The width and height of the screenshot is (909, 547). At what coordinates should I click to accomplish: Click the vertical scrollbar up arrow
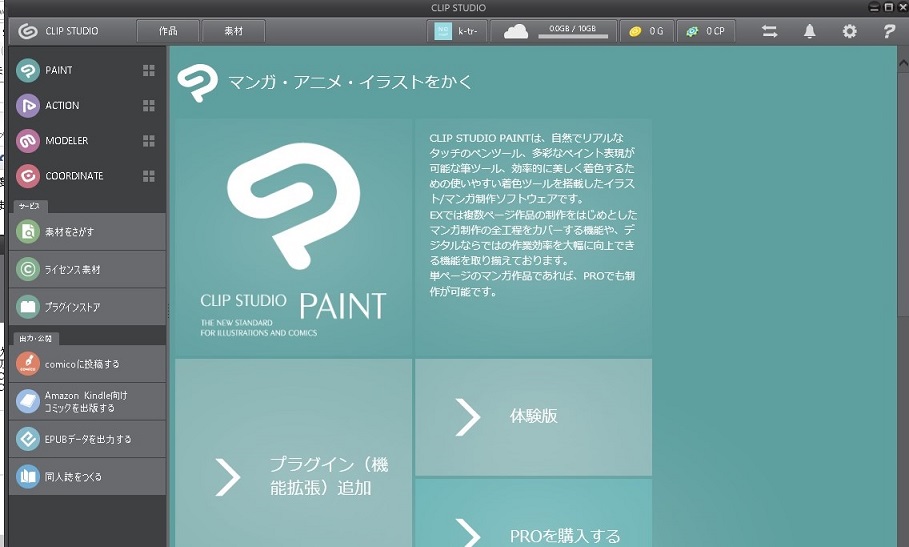pyautogui.click(x=903, y=62)
